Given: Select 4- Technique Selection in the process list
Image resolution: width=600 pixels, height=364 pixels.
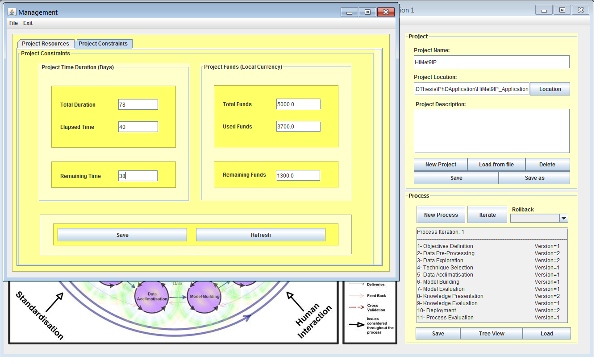Looking at the screenshot, I should 448,268.
